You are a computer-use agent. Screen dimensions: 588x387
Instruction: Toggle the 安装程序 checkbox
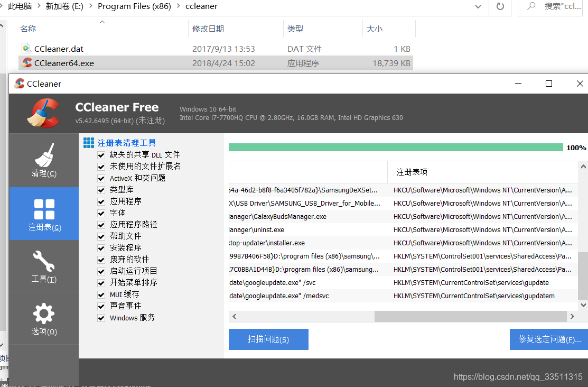coord(101,248)
